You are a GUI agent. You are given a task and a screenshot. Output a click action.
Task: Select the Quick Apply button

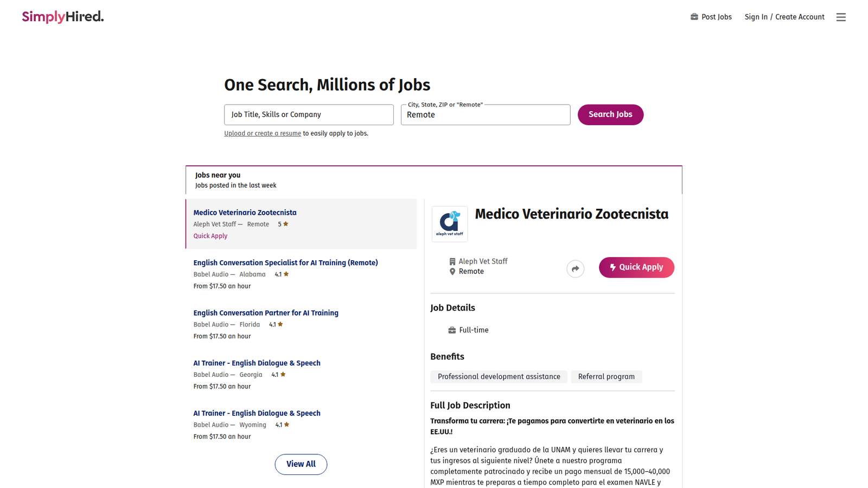(x=636, y=267)
